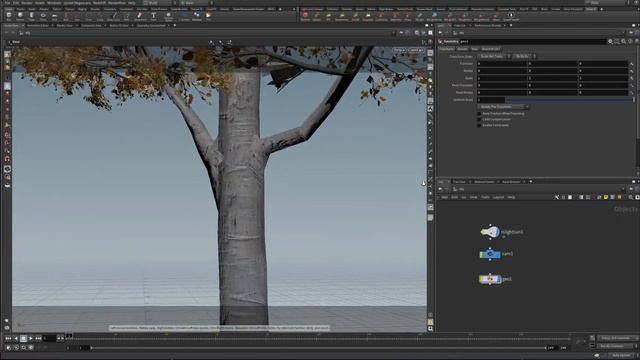Click the node name field showing geo1
The image size is (640, 360).
532,41
